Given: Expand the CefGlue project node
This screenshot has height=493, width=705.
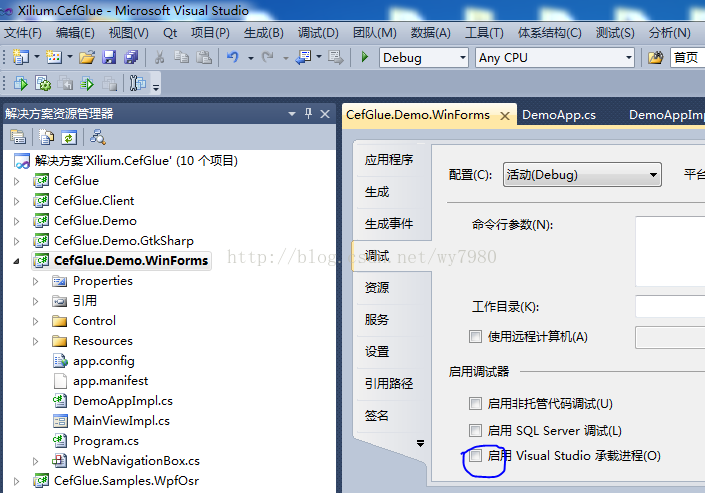Looking at the screenshot, I should click(x=17, y=181).
